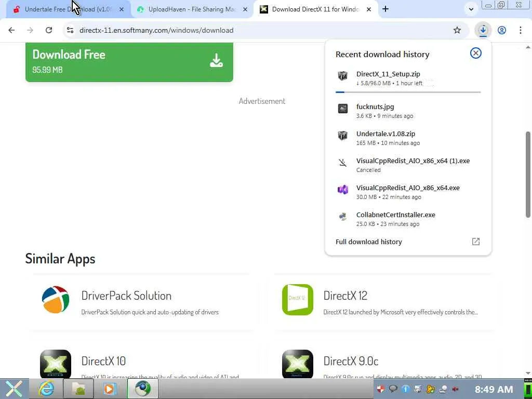This screenshot has height=399, width=532.
Task: Open full download history external link icon
Action: point(476,242)
